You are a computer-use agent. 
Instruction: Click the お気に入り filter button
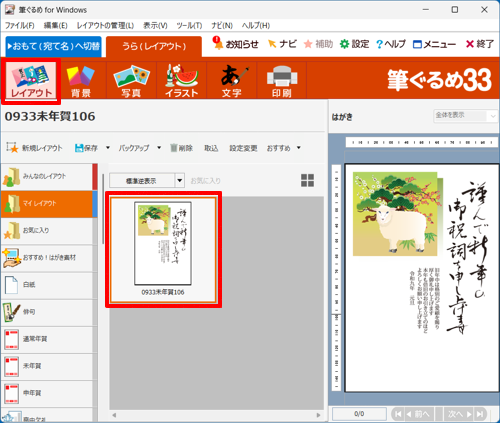(x=206, y=181)
